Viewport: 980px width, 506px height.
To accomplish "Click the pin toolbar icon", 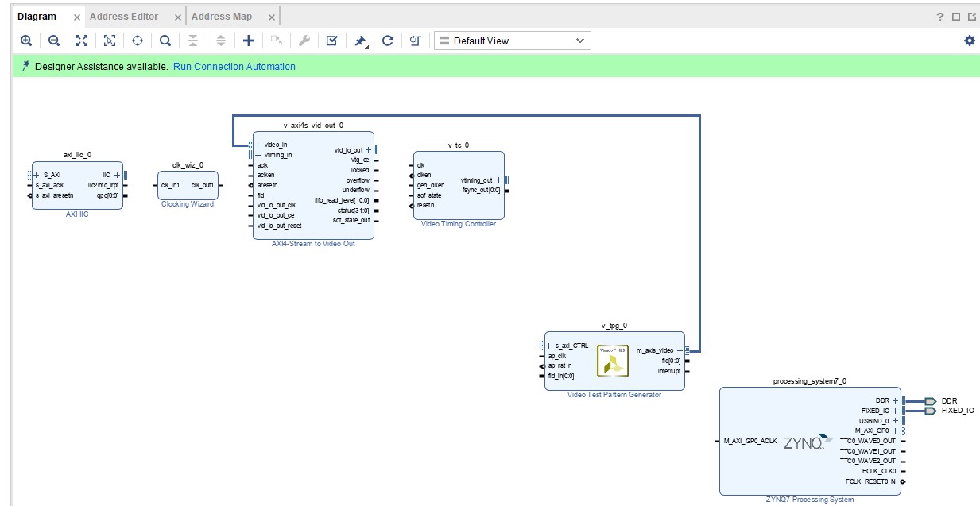I will point(360,41).
